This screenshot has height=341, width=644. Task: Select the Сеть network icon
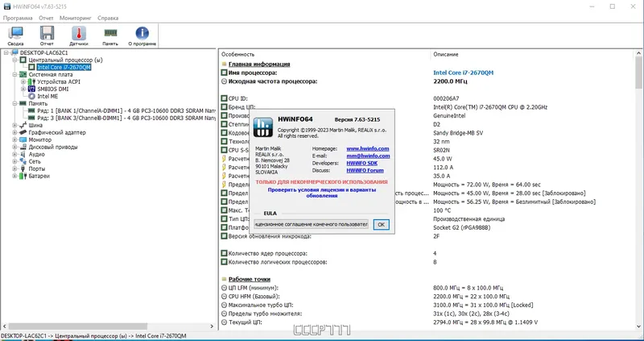tap(23, 162)
